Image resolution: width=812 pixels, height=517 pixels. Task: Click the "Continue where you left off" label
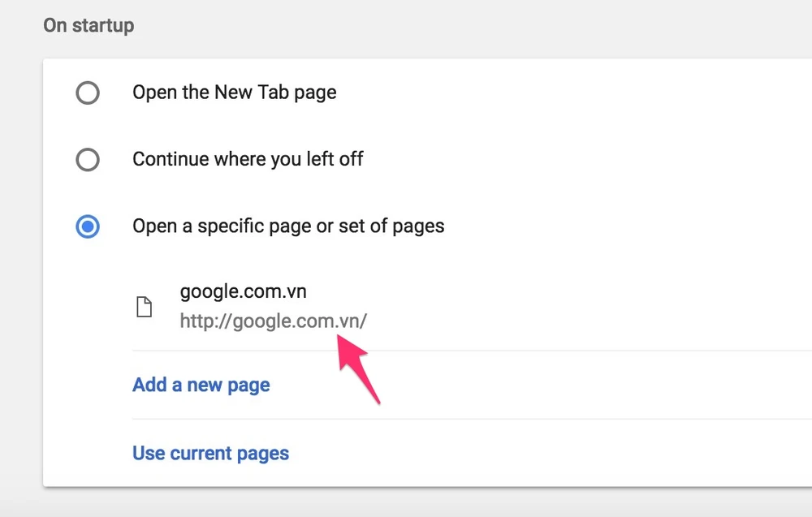[x=248, y=159]
